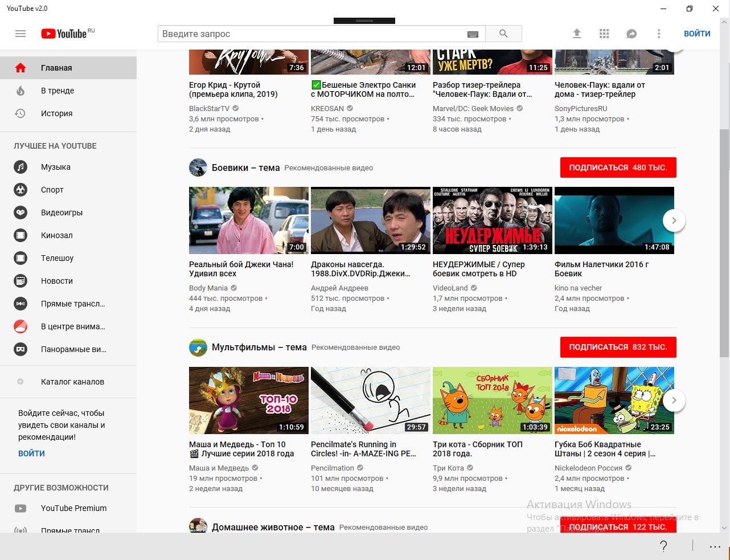The image size is (730, 560).
Task: Open the KREOSAN channel link
Action: (327, 108)
